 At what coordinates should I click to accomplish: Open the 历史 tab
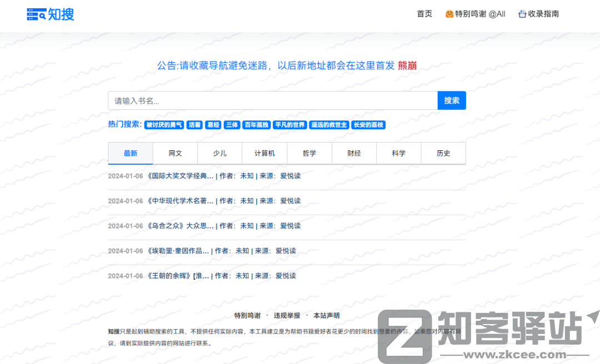(443, 153)
